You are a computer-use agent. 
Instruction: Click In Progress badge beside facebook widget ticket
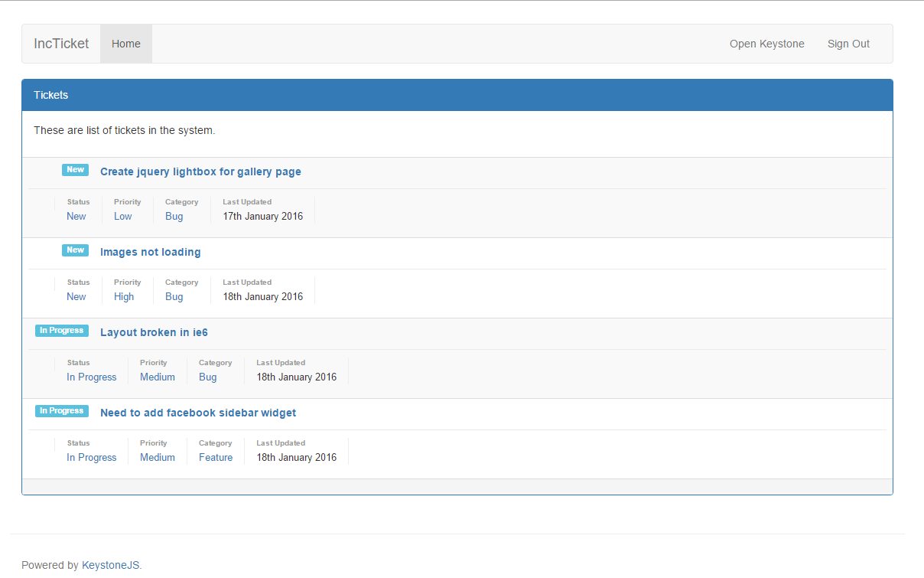point(61,411)
